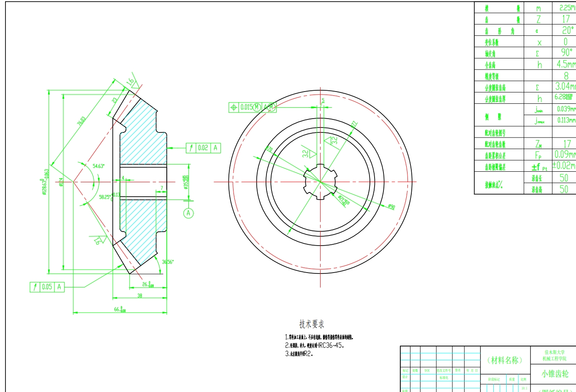Click the ø35 bore diameter dimension
576x392 pixels.
pyautogui.click(x=186, y=182)
